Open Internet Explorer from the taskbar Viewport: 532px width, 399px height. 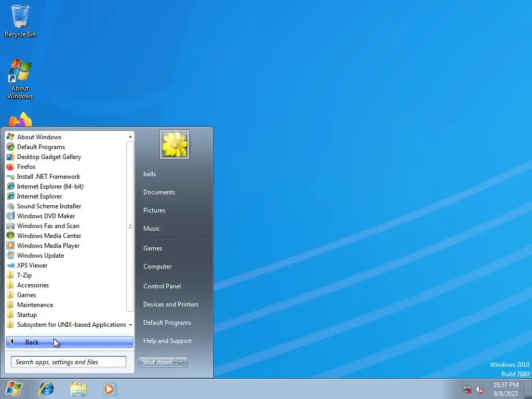[x=46, y=389]
